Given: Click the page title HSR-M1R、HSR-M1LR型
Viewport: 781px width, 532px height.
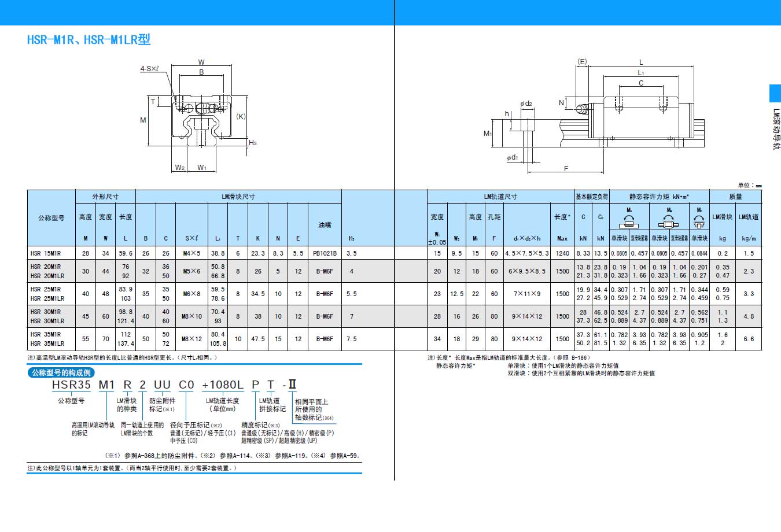Looking at the screenshot, I should [89, 39].
